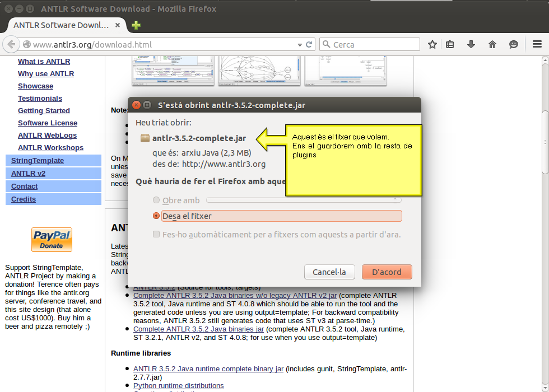This screenshot has height=392, width=549.
Task: Select the Desa el fitxer radio button
Action: [x=156, y=216]
